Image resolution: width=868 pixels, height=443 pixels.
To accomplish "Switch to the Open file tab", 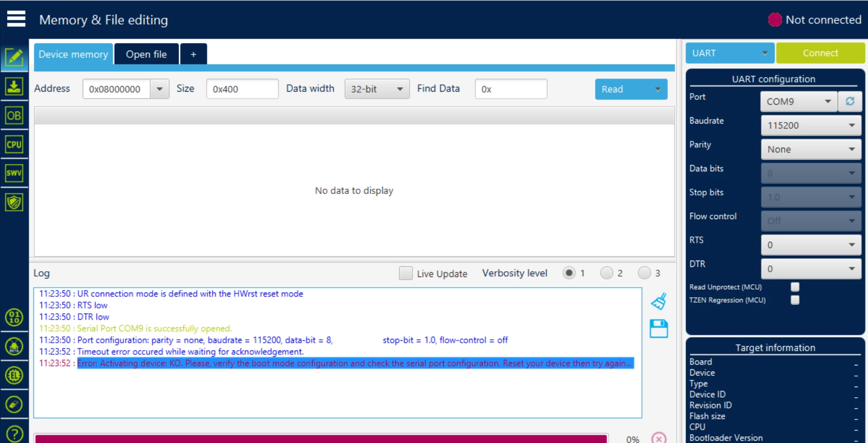I will (x=146, y=54).
